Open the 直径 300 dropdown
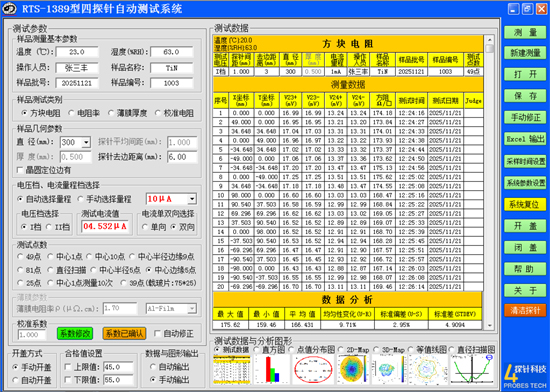Screen dimensions: 550x392 [86, 142]
